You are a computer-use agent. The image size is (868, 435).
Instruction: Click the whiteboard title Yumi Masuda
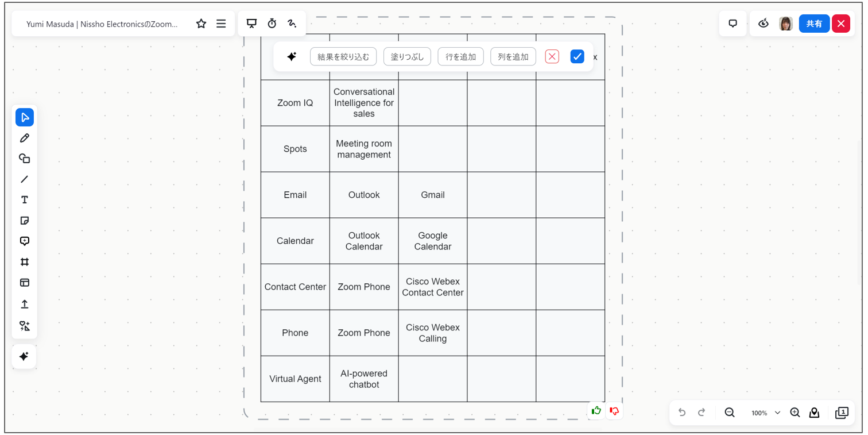[102, 24]
